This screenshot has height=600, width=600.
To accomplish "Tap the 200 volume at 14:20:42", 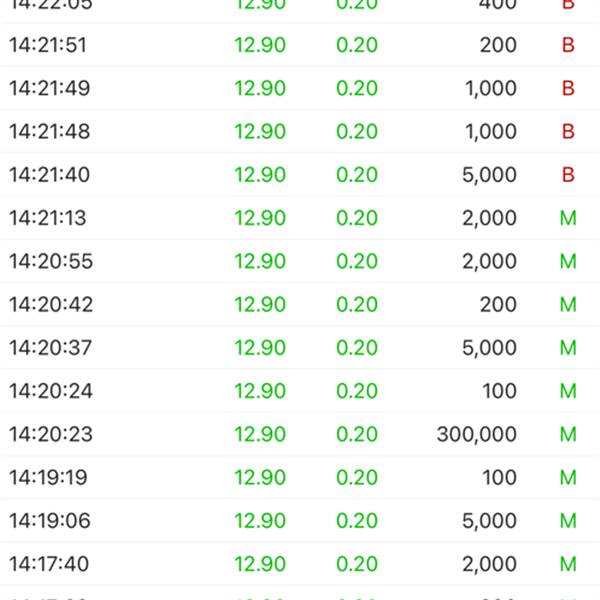I will pos(498,304).
